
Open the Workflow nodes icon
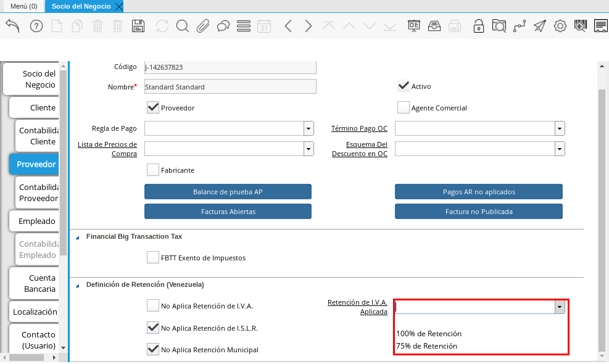pos(520,26)
